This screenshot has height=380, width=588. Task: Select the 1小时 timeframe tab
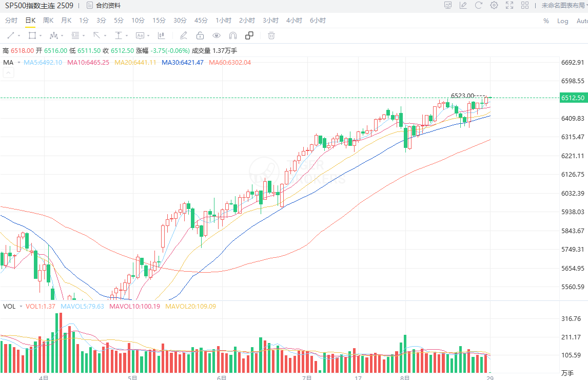[223, 21]
